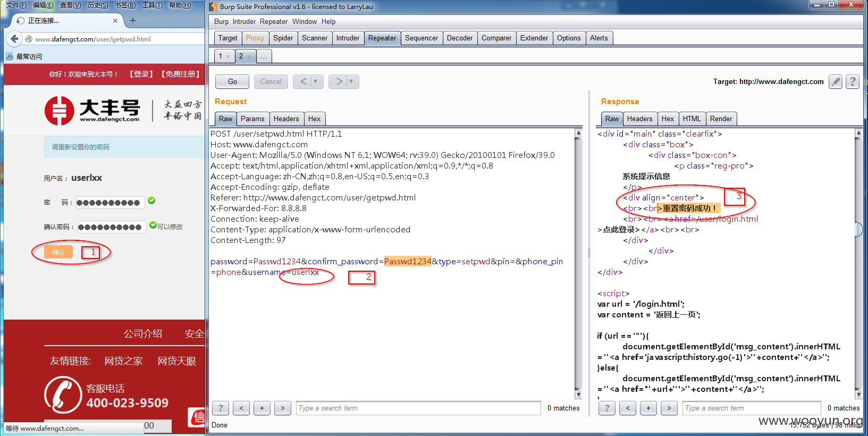This screenshot has height=436, width=868.
Task: Open history back dropdown arrow
Action: coord(316,81)
